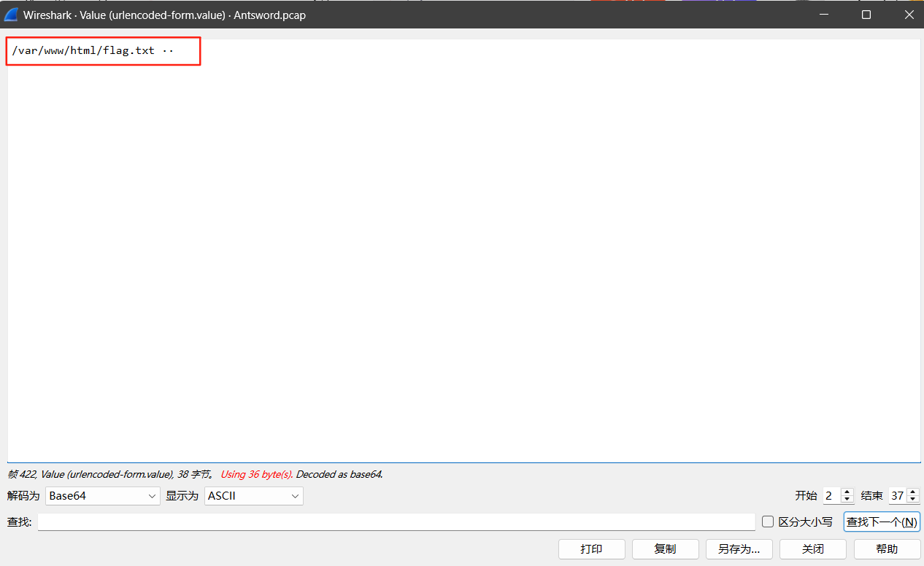Click the window title 'Antsword.pcap' text

coord(269,15)
